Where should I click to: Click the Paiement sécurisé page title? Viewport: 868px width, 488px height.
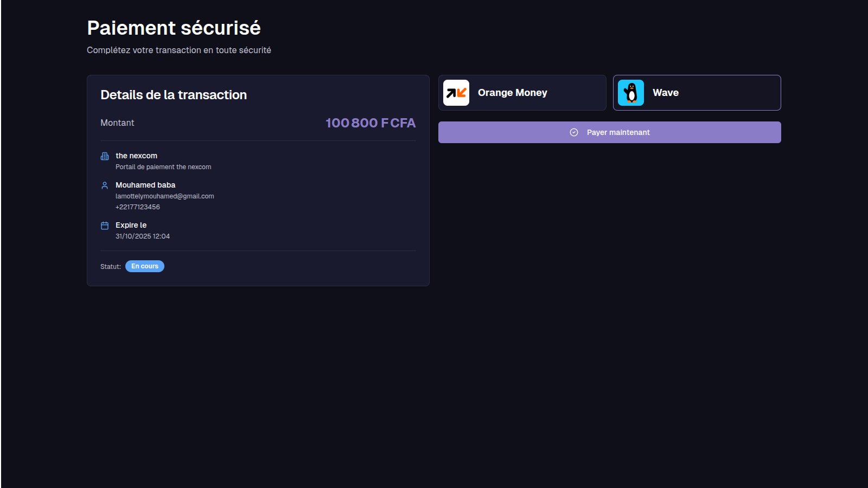coord(174,28)
